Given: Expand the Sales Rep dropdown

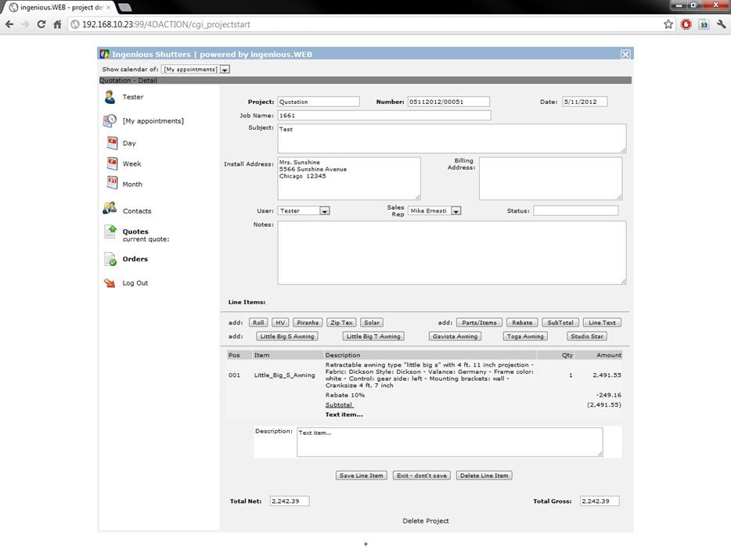Looking at the screenshot, I should click(x=456, y=211).
